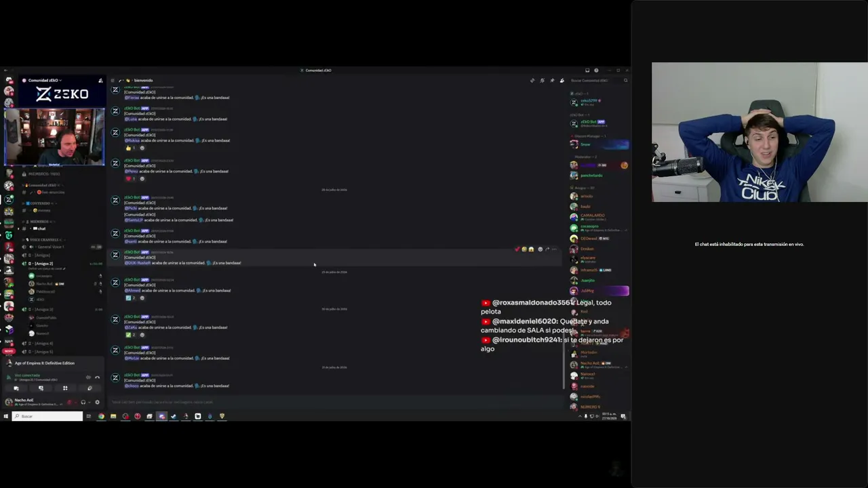This screenshot has width=868, height=488.
Task: Show pinned messages in channel header
Action: (x=552, y=81)
